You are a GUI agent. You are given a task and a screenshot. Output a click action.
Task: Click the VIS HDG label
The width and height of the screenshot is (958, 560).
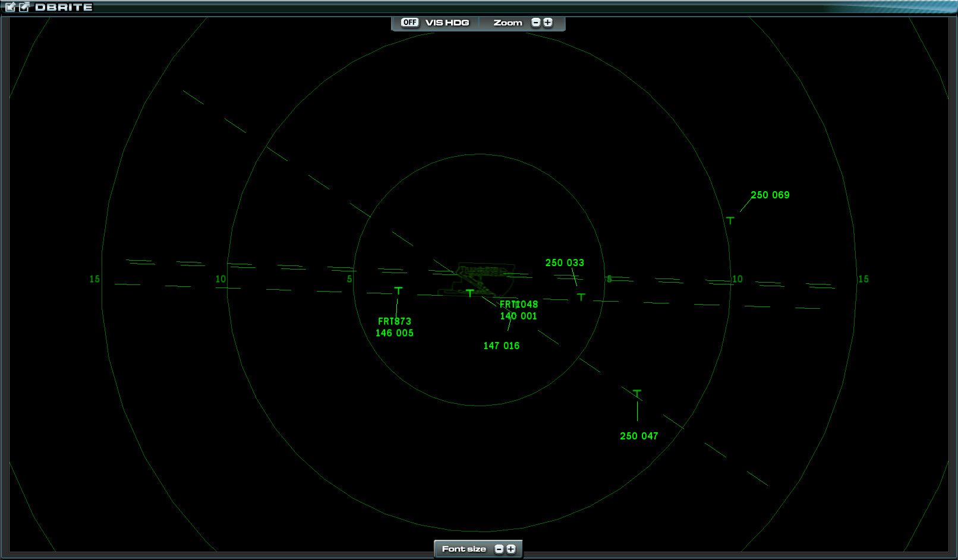coord(446,21)
